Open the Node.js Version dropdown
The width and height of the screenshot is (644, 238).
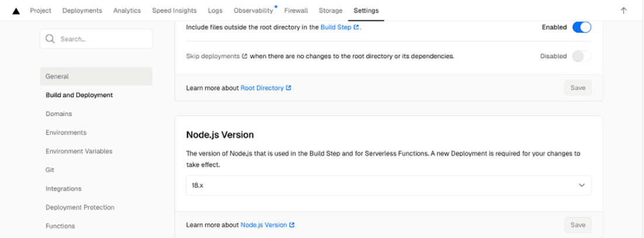tap(388, 185)
